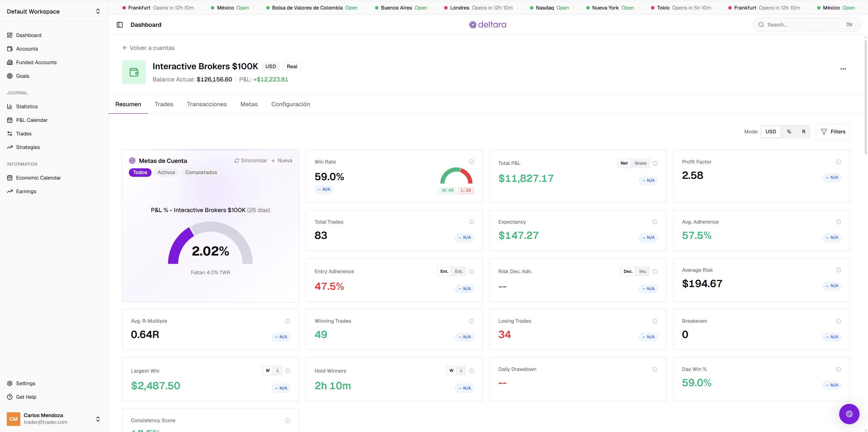Select Inc. in Risk Dec. Adh.
Screen dimensions: 868x432
643,271
